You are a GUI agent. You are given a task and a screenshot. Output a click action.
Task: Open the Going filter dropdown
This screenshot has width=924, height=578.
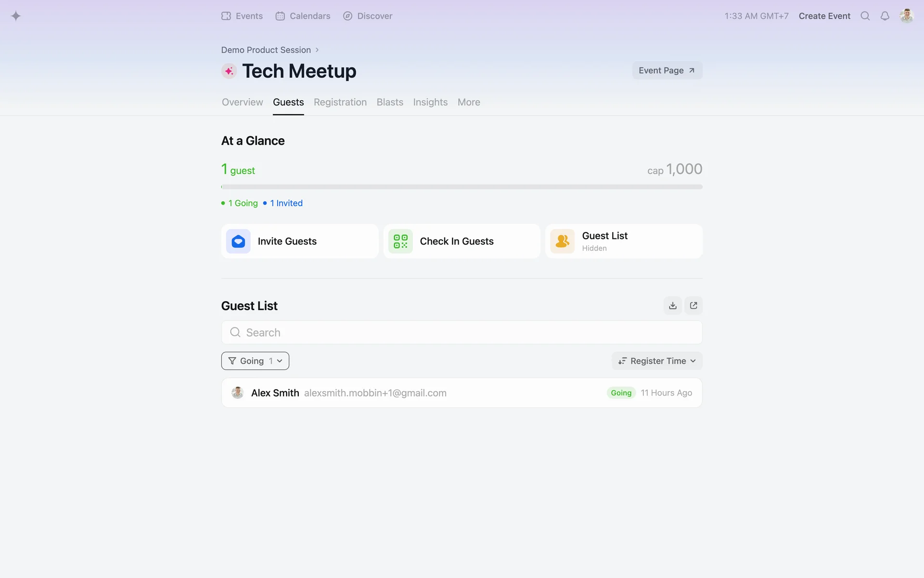tap(255, 361)
